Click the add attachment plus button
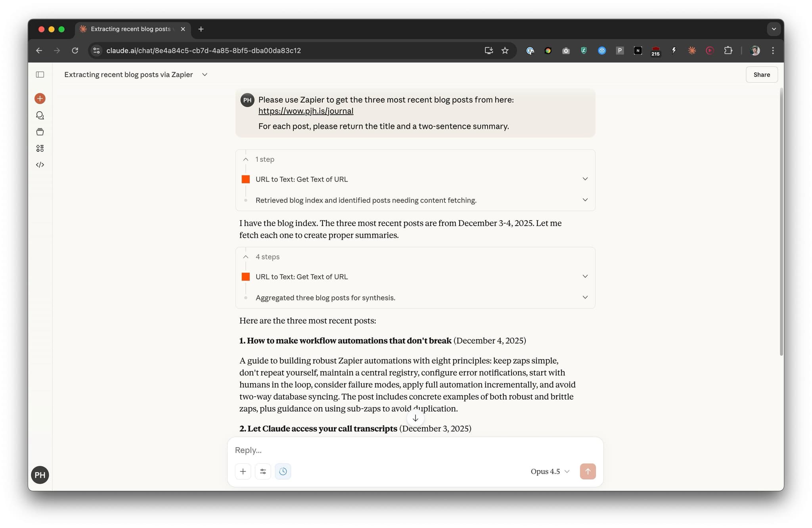This screenshot has height=528, width=812. pos(243,471)
